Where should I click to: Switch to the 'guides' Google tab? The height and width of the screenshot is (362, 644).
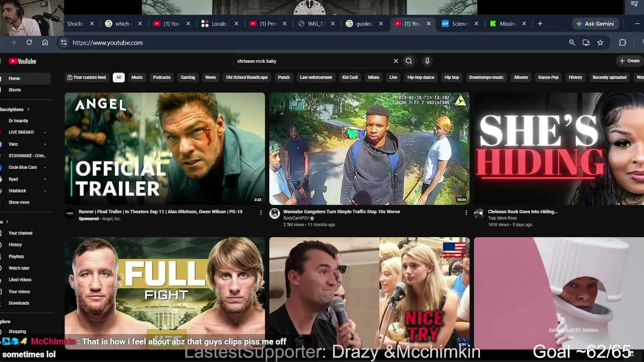tap(363, 24)
